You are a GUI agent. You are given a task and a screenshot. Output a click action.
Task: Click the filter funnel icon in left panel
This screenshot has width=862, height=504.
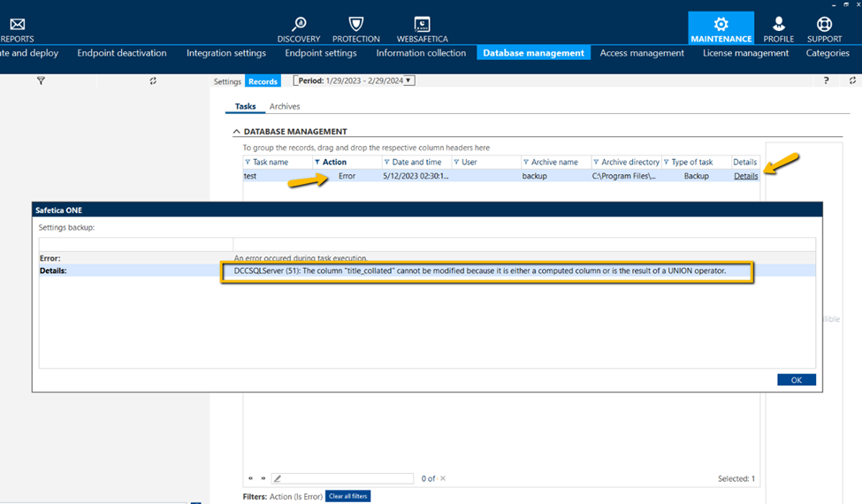tap(41, 80)
